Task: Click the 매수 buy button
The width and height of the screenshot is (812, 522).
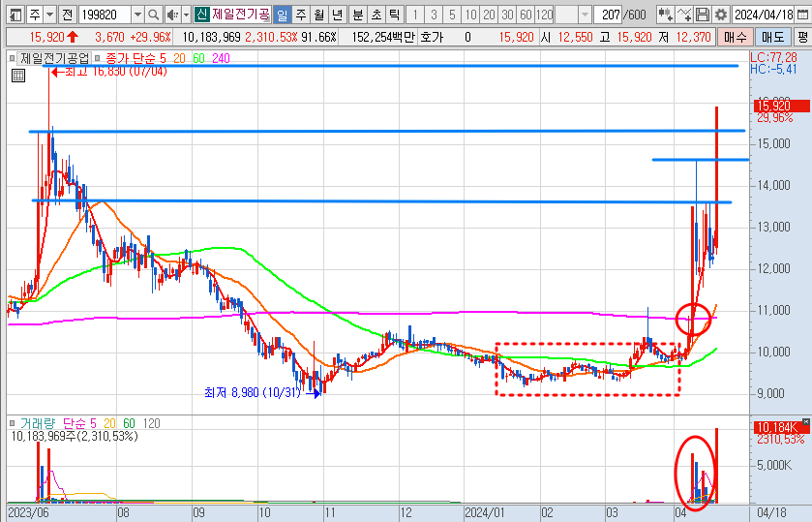Action: pyautogui.click(x=735, y=38)
